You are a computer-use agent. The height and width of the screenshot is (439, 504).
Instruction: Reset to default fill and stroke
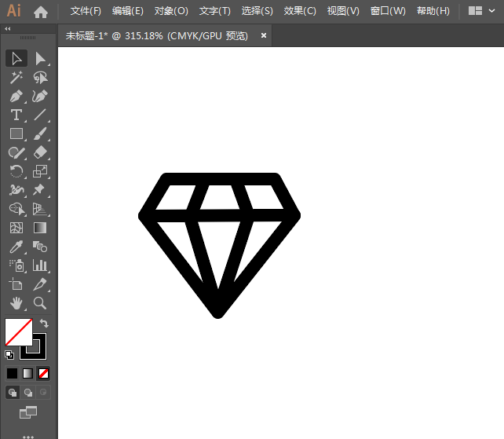tap(9, 355)
